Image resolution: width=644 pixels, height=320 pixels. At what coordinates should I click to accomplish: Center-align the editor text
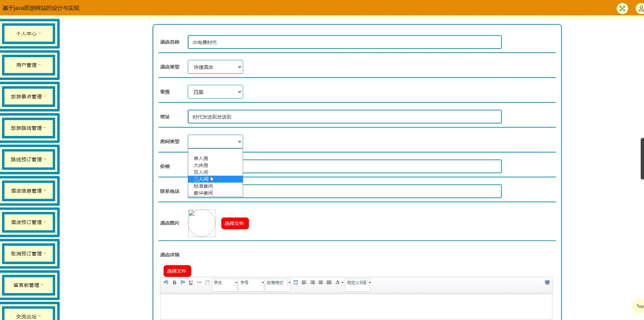tap(321, 282)
